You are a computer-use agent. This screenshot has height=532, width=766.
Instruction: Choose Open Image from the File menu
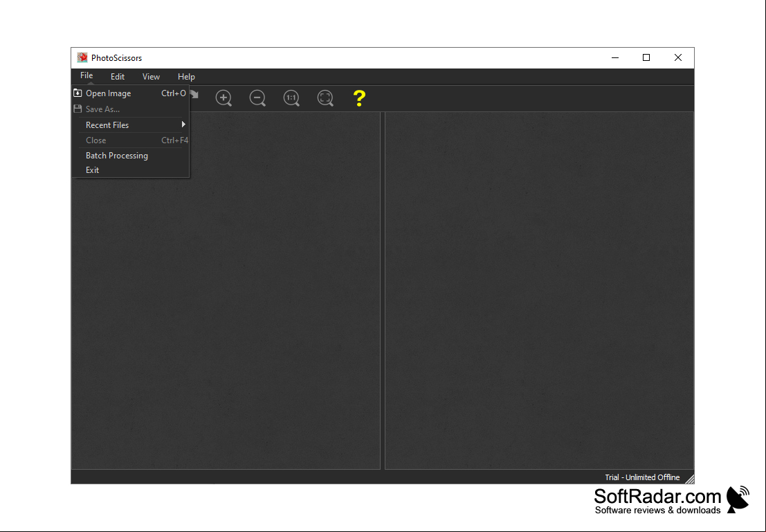131,93
